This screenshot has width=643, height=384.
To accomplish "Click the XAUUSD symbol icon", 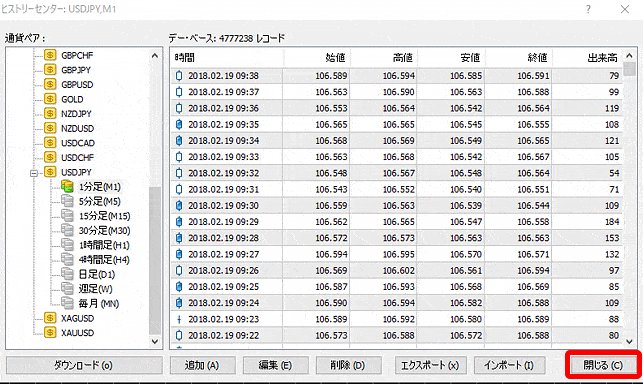I will click(50, 332).
